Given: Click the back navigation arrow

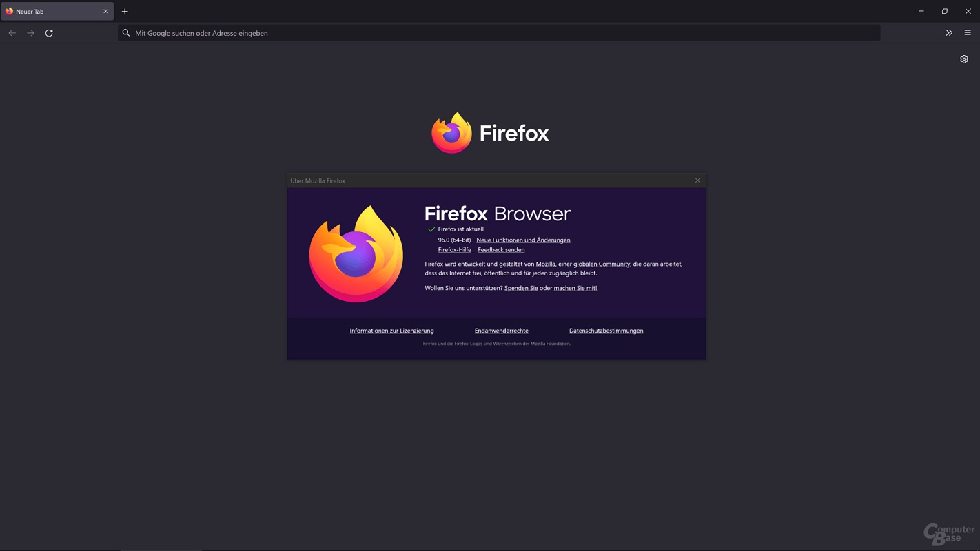Looking at the screenshot, I should (12, 33).
